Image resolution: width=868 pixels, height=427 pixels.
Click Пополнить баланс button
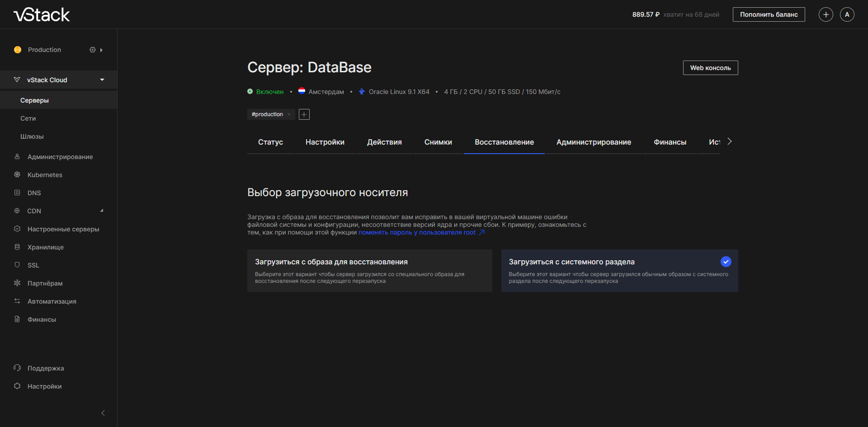coord(769,14)
